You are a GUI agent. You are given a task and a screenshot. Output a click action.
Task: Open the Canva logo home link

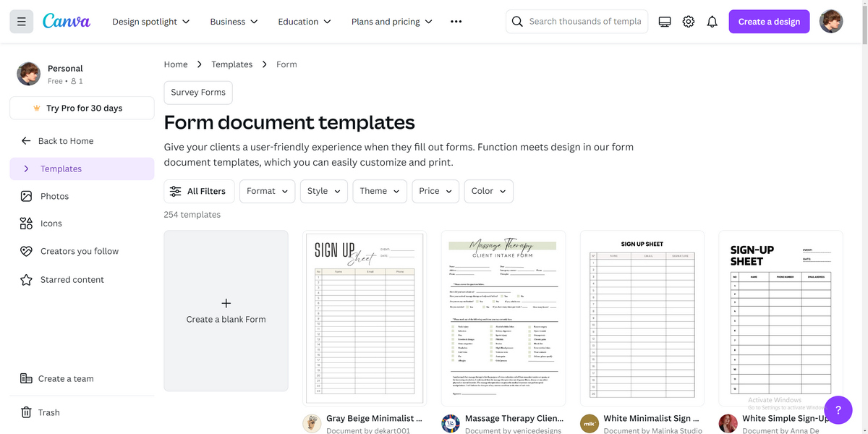(x=67, y=22)
